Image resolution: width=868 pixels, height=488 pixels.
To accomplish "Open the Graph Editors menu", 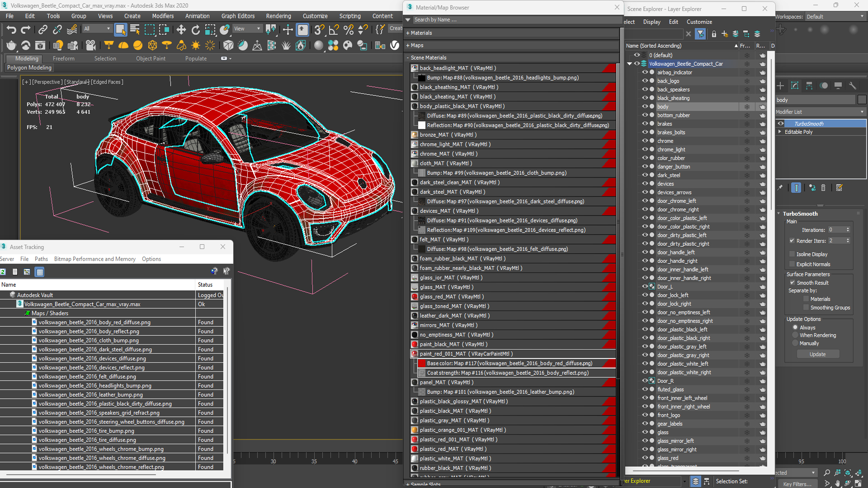I will tap(238, 16).
